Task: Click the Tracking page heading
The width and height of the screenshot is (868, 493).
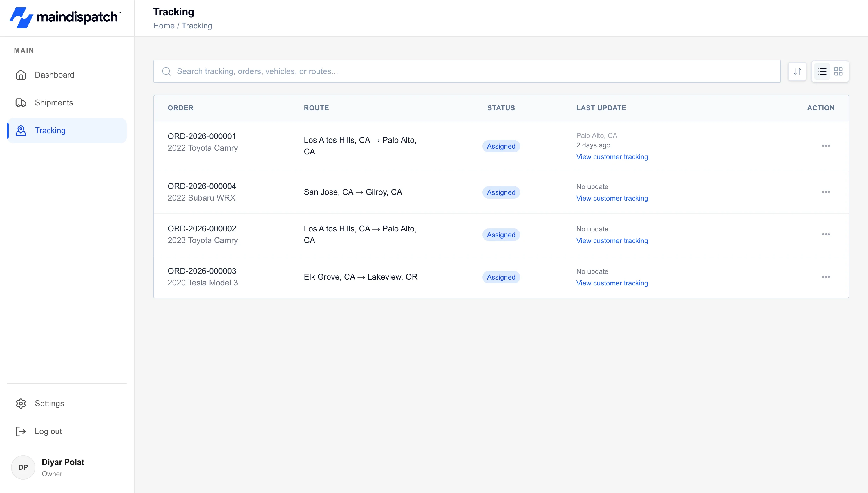Action: 173,12
